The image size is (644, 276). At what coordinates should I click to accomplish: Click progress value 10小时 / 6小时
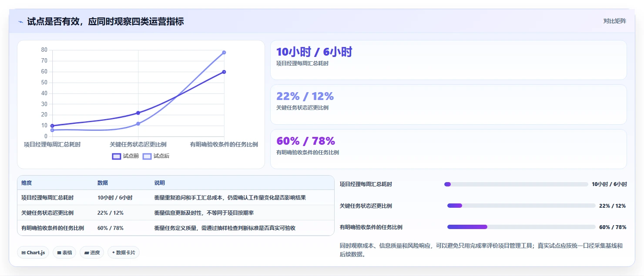coord(609,184)
